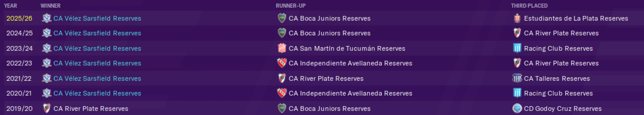Click San Martín de Tucumán crest icon
This screenshot has height=115, width=644.
[282, 48]
